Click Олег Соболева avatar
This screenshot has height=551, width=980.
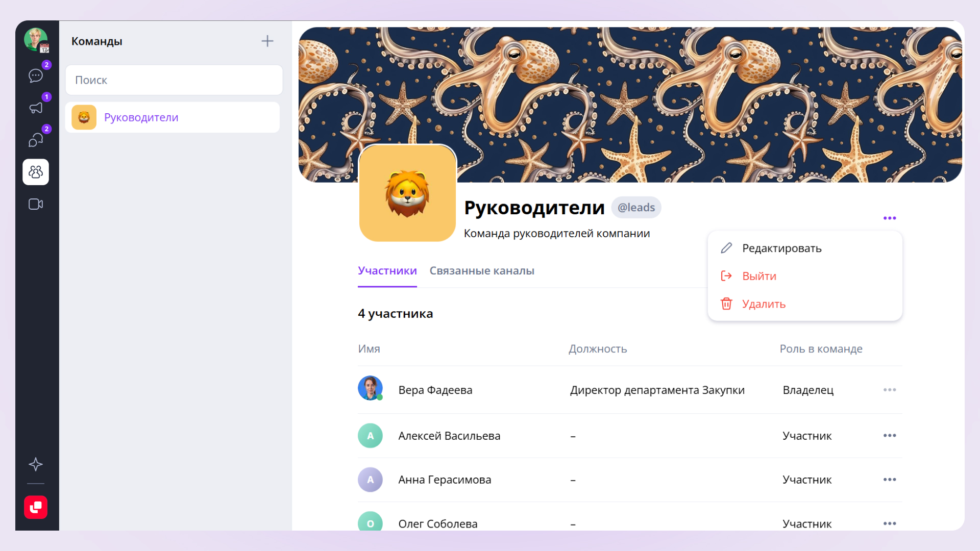[x=370, y=521]
